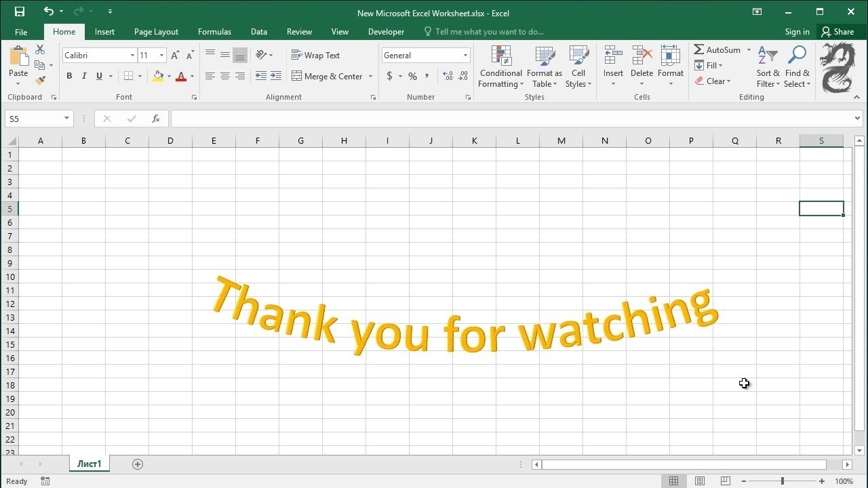This screenshot has width=868, height=488.
Task: Toggle Center horizontal alignment
Action: pyautogui.click(x=224, y=76)
